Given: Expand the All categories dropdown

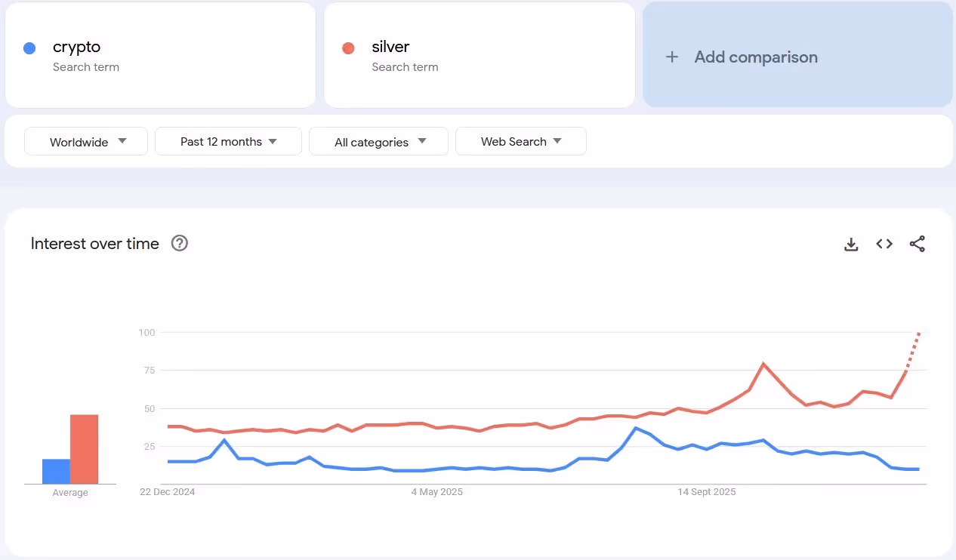Looking at the screenshot, I should [x=378, y=141].
